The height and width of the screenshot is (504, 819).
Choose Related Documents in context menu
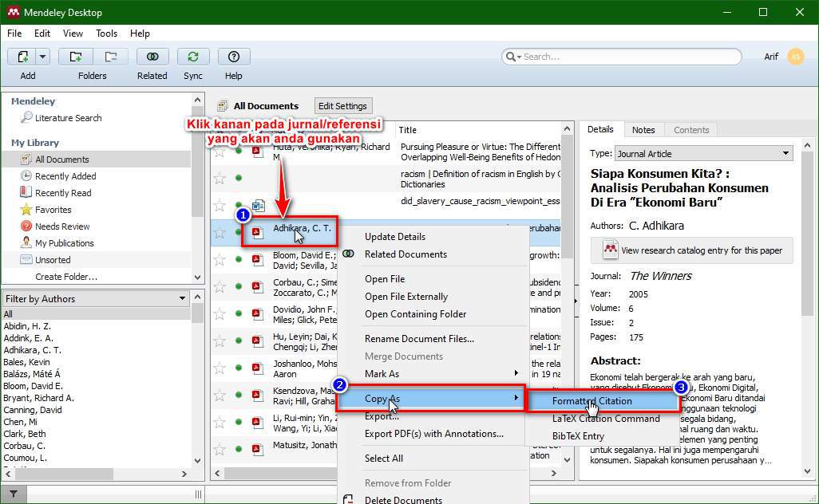click(406, 254)
